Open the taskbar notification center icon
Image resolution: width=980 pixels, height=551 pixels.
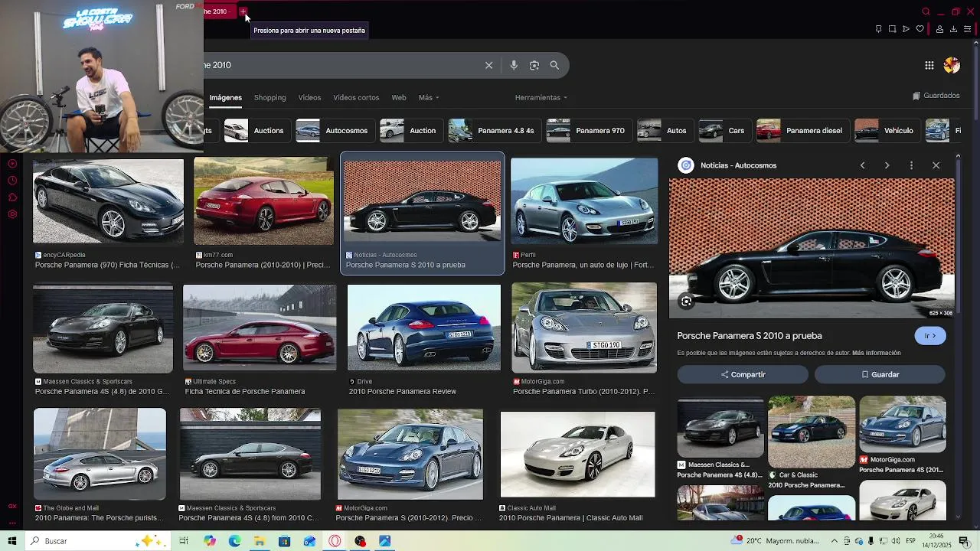(965, 541)
